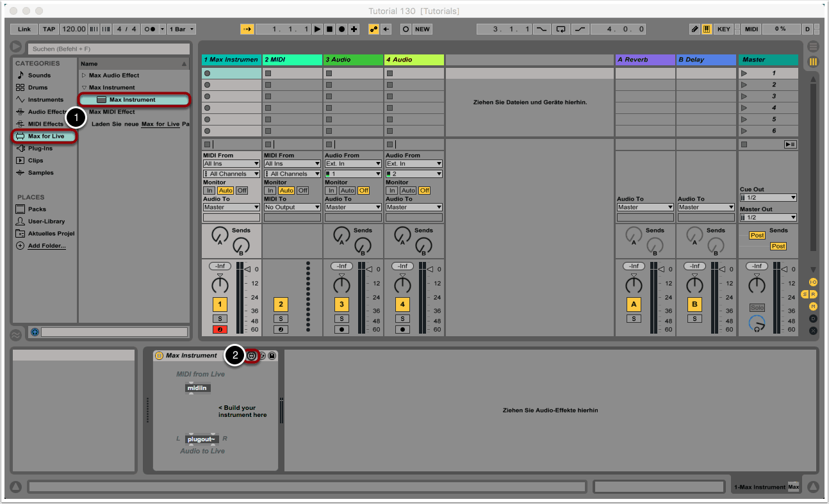Viewport: 829px width, 504px height.
Task: Toggle the Draw Mode pencil icon
Action: (695, 29)
